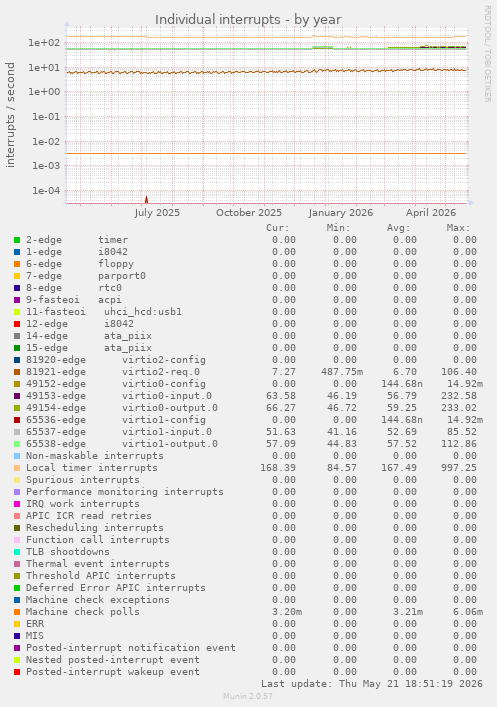Image resolution: width=497 pixels, height=707 pixels.
Task: Click the Rescheduling interrupts legend label
Action: 95,528
